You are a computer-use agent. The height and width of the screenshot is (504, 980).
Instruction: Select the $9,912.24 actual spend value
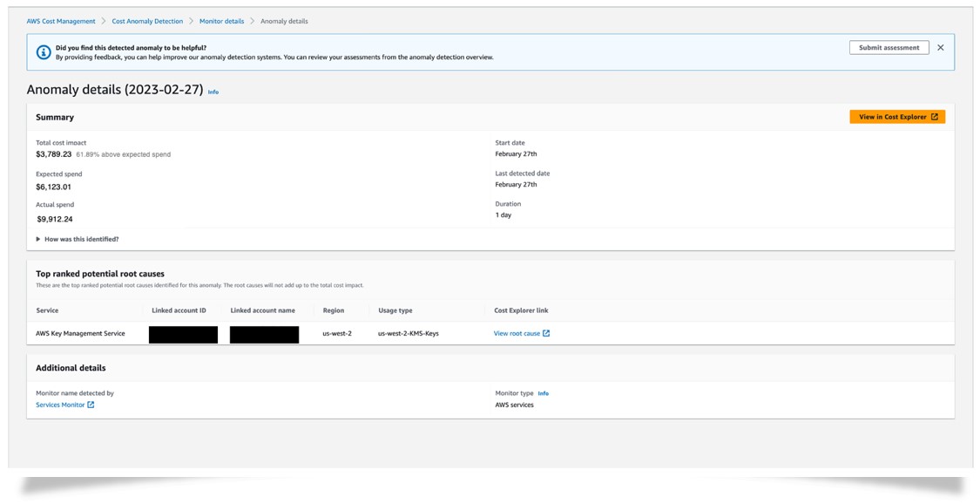tap(55, 220)
